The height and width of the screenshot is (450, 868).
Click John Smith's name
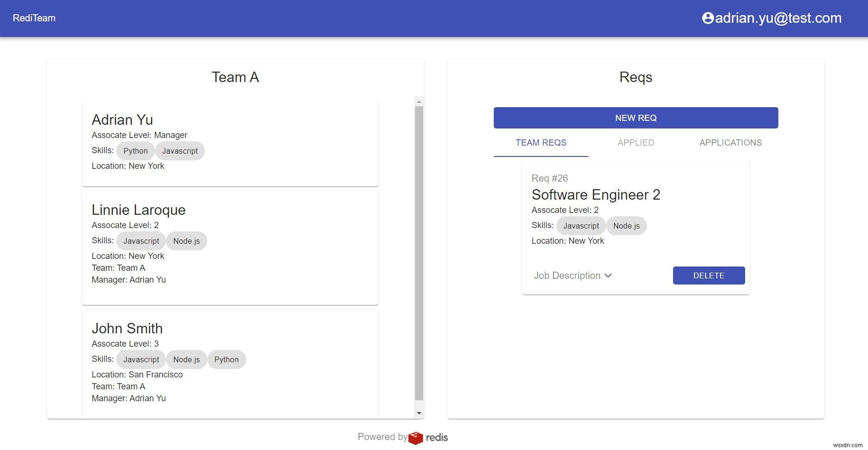pyautogui.click(x=127, y=328)
